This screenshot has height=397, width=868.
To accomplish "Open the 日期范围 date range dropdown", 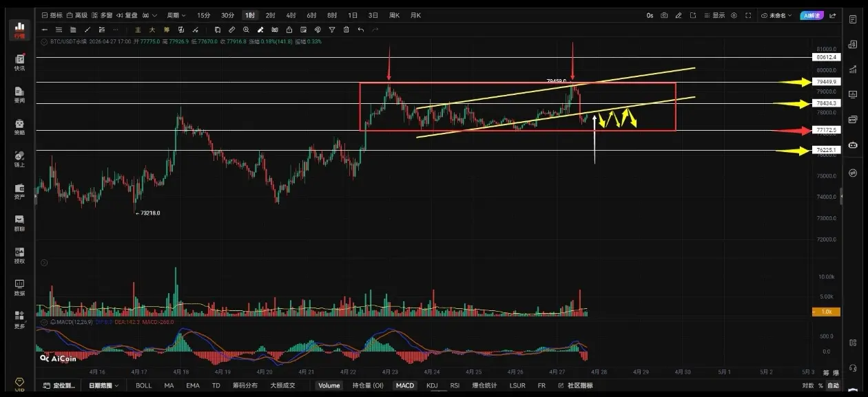I will click(104, 385).
